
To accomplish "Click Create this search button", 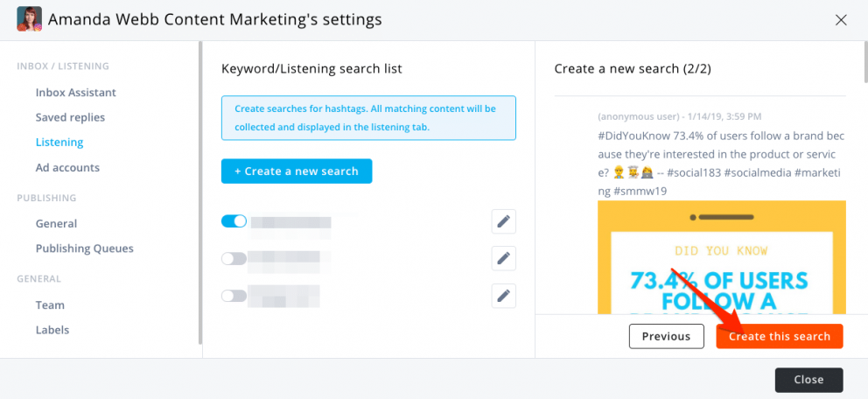I will coord(779,336).
